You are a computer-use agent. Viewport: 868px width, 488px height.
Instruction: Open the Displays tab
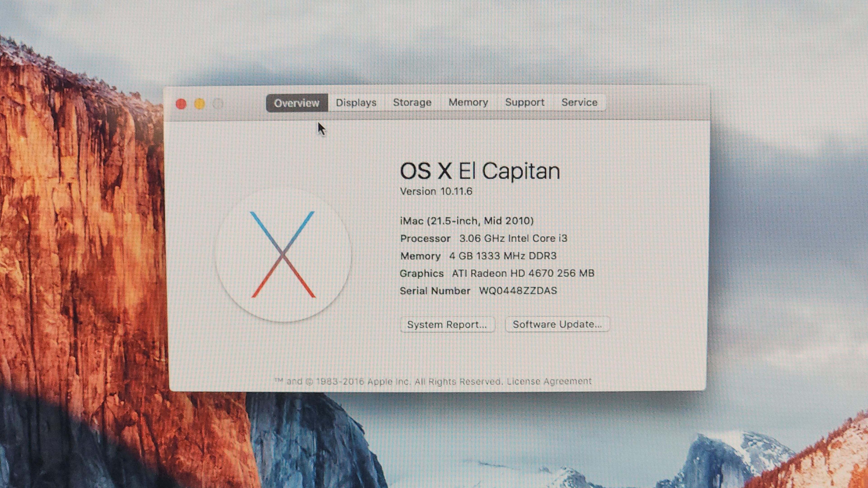356,103
